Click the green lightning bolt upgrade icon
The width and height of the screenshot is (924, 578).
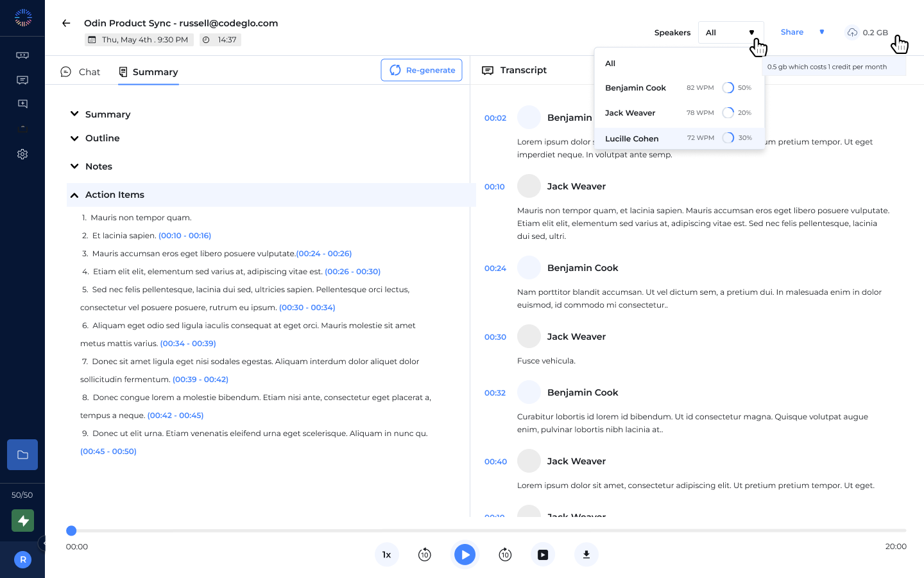click(x=23, y=521)
